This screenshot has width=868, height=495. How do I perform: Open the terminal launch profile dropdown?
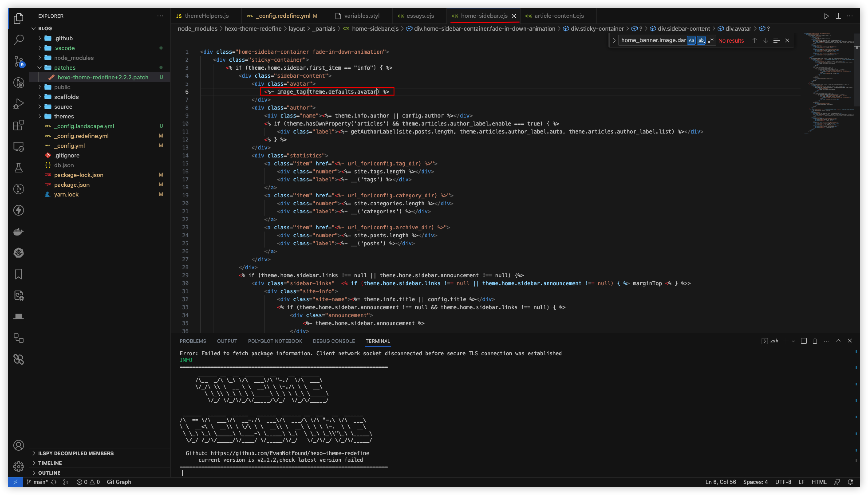tap(793, 341)
